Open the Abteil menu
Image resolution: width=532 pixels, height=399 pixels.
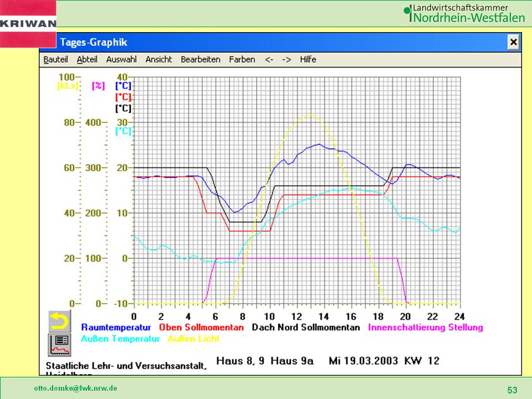click(x=87, y=59)
